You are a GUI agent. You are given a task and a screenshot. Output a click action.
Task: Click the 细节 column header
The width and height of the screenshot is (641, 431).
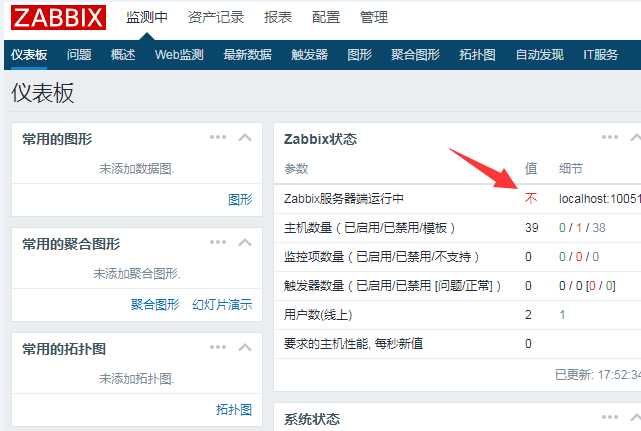click(571, 168)
